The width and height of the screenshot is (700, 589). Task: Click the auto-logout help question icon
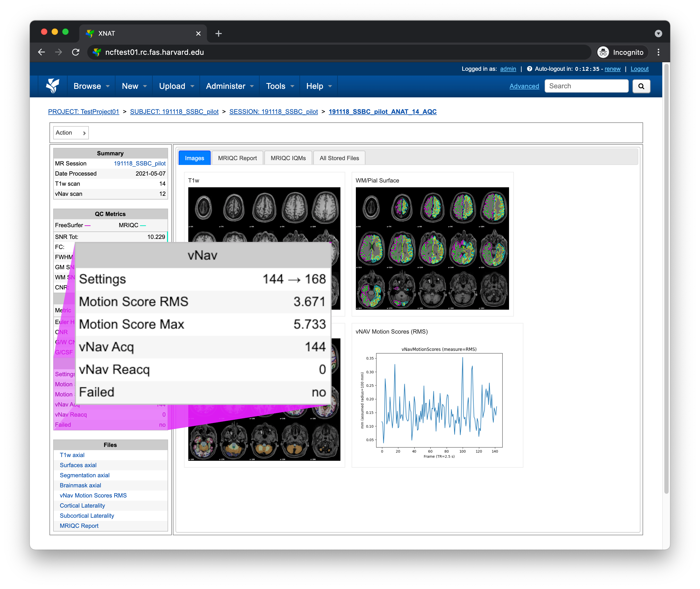529,69
